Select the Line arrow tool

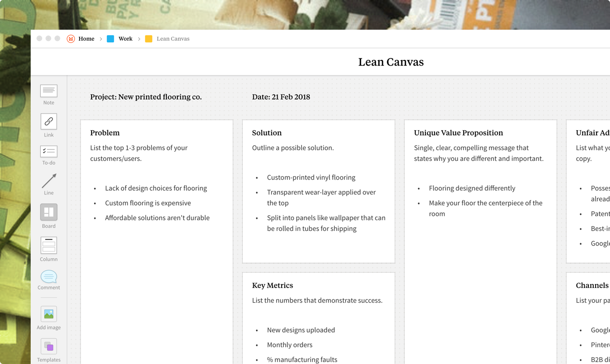tap(48, 184)
